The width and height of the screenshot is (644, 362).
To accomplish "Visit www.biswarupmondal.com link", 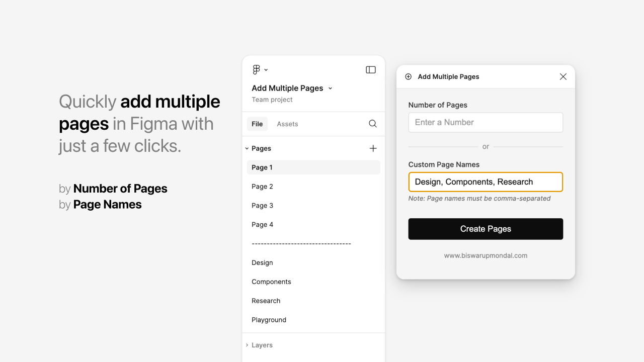I will tap(486, 255).
